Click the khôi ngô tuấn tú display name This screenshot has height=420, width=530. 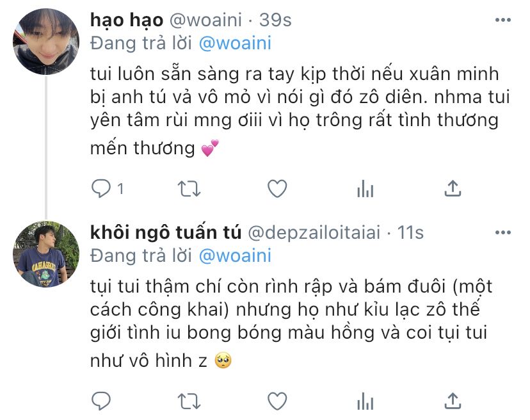pyautogui.click(x=166, y=232)
